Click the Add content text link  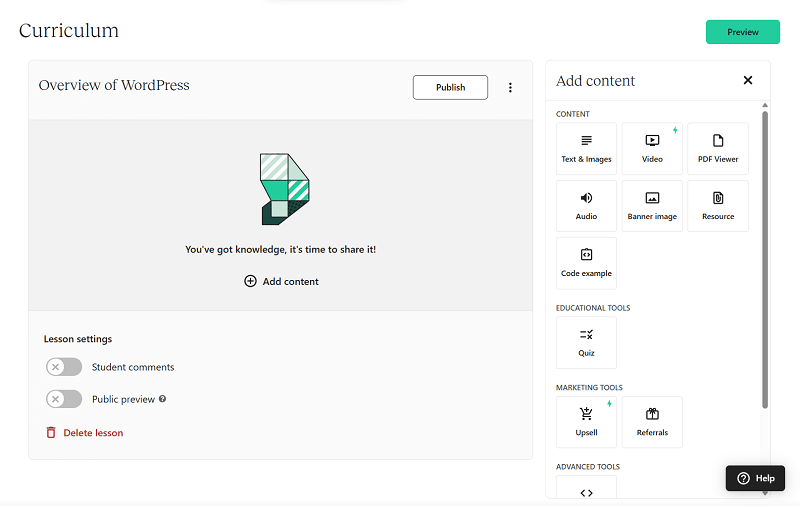tap(291, 282)
